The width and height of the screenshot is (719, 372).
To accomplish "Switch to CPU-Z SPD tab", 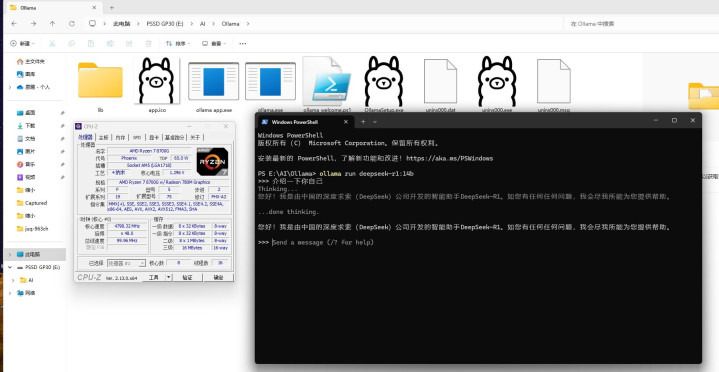I will [x=137, y=137].
